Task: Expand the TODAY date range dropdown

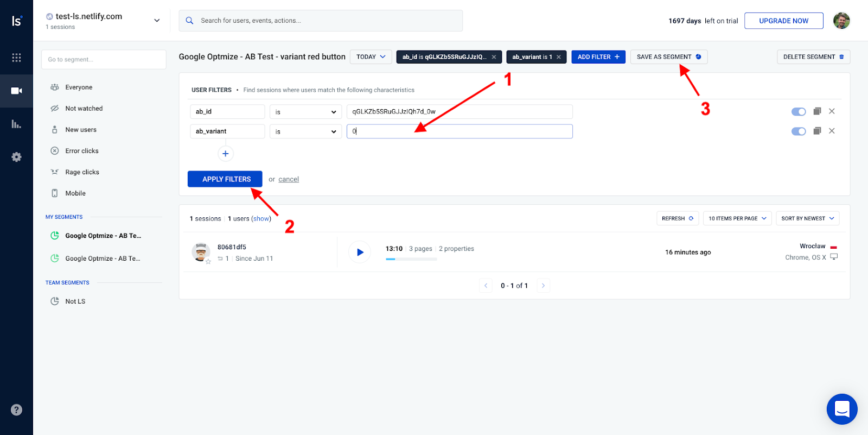Action: tap(371, 57)
